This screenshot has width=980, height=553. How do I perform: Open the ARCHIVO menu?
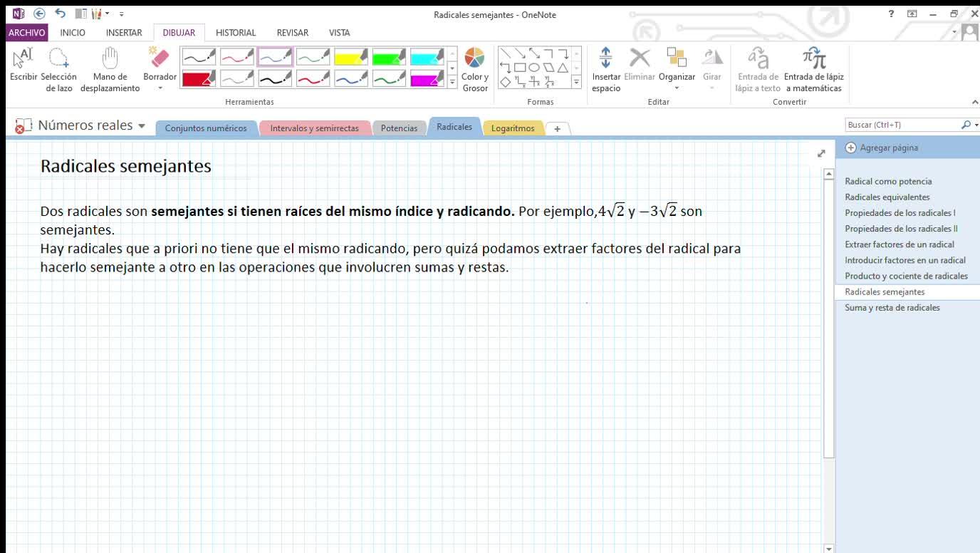point(27,33)
